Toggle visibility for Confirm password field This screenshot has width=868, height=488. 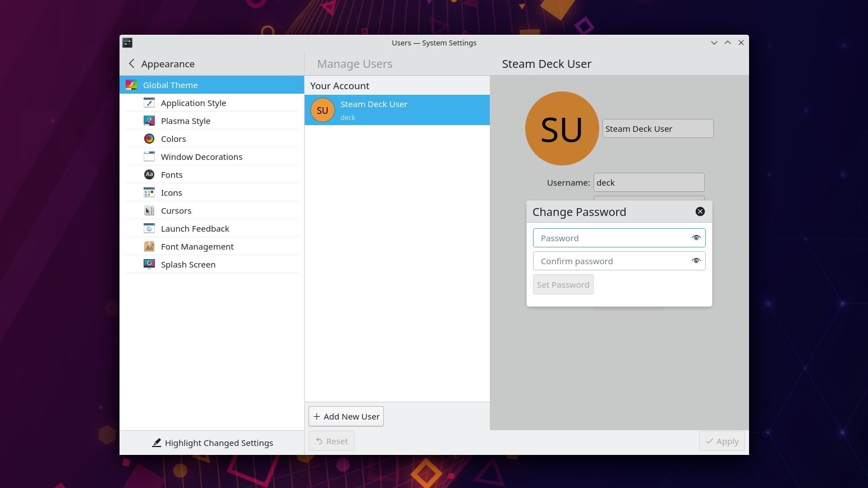coord(696,261)
